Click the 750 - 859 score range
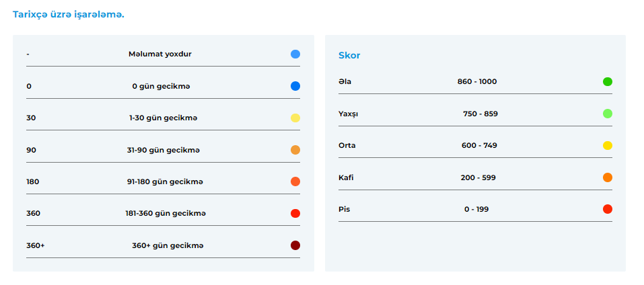Viewport: 644px width, 285px height. (x=480, y=114)
